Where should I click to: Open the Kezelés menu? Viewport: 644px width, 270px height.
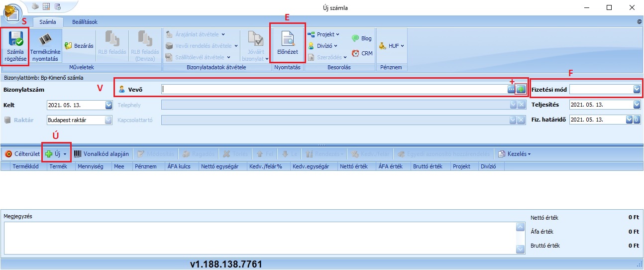tap(515, 154)
